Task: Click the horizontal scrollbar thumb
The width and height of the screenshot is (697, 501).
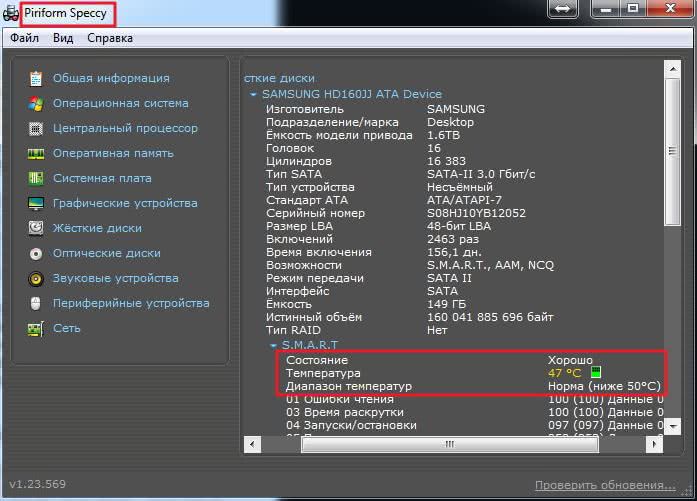Action: (450, 444)
